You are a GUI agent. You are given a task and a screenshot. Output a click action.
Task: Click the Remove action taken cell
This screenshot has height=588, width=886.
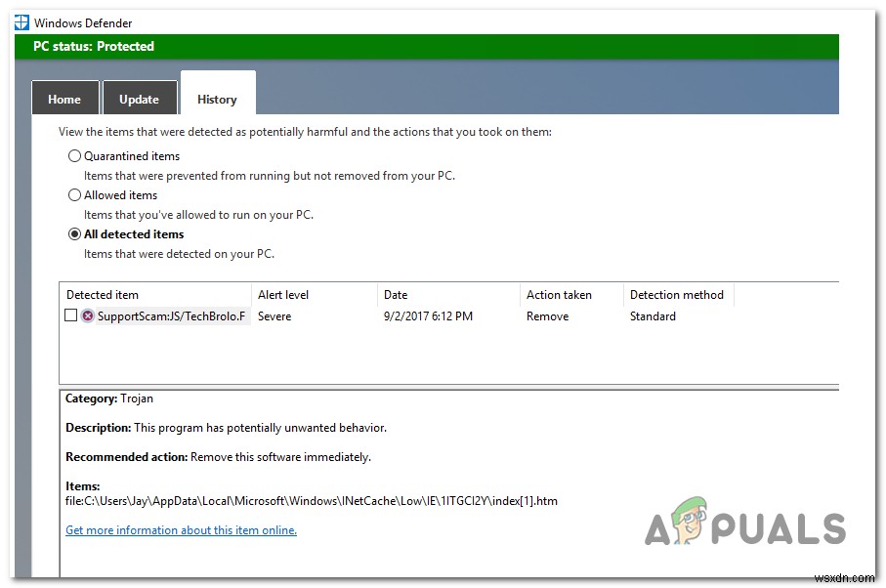(548, 316)
